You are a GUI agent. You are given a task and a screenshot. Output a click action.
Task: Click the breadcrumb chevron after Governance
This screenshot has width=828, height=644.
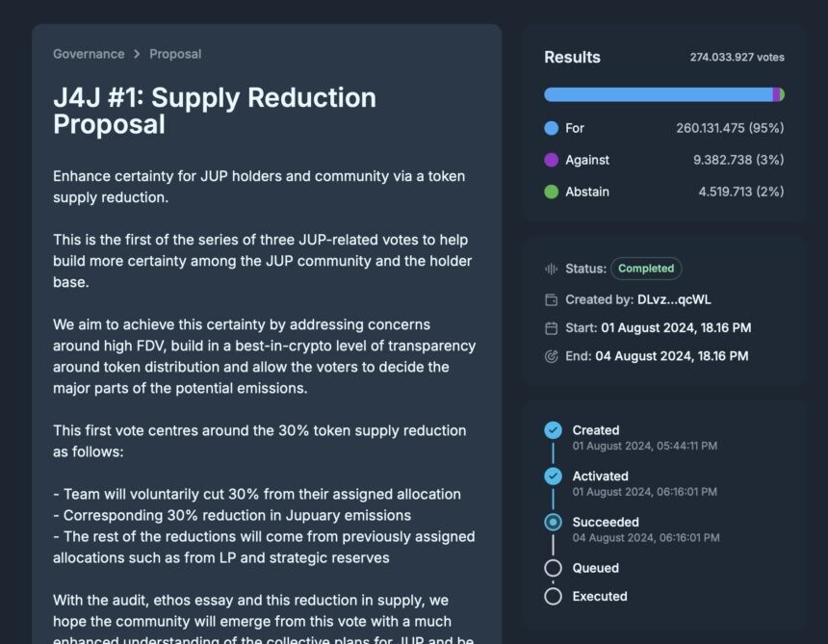pos(137,54)
